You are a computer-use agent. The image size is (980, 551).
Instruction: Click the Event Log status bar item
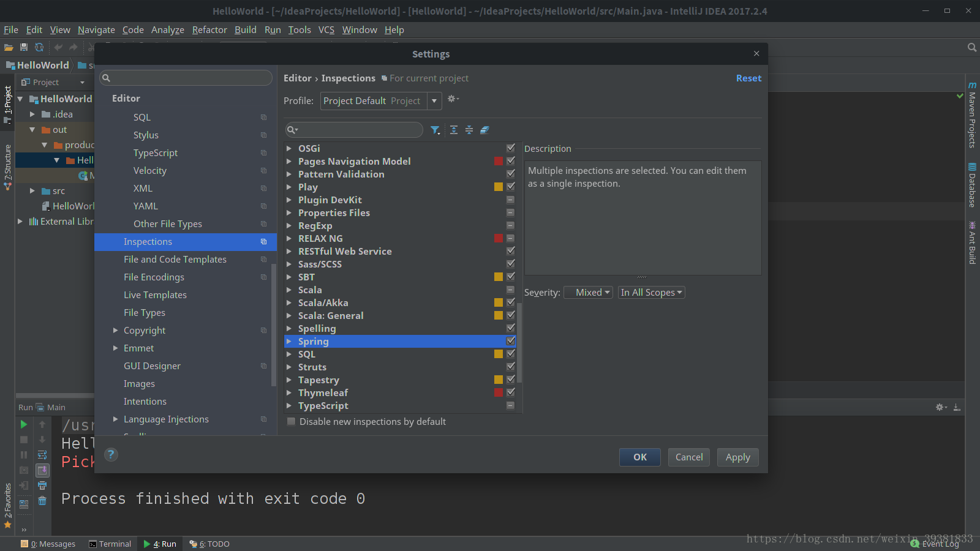click(935, 544)
